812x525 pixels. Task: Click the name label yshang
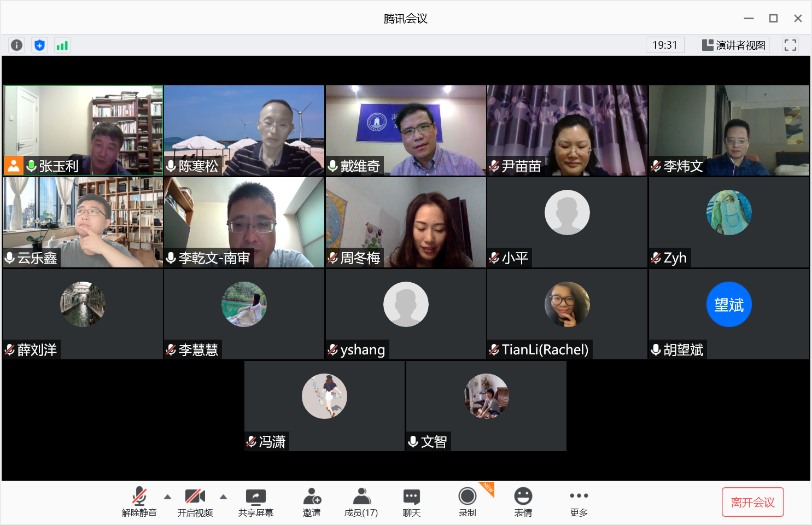pyautogui.click(x=363, y=349)
